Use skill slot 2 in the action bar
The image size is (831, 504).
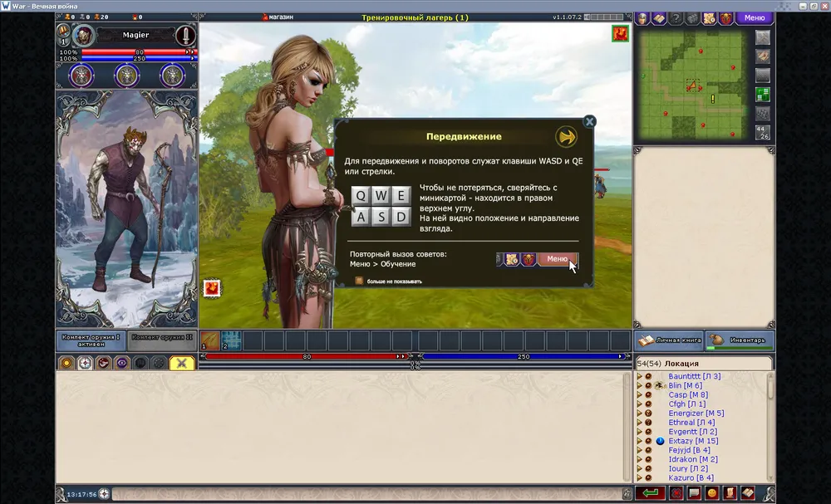(232, 340)
